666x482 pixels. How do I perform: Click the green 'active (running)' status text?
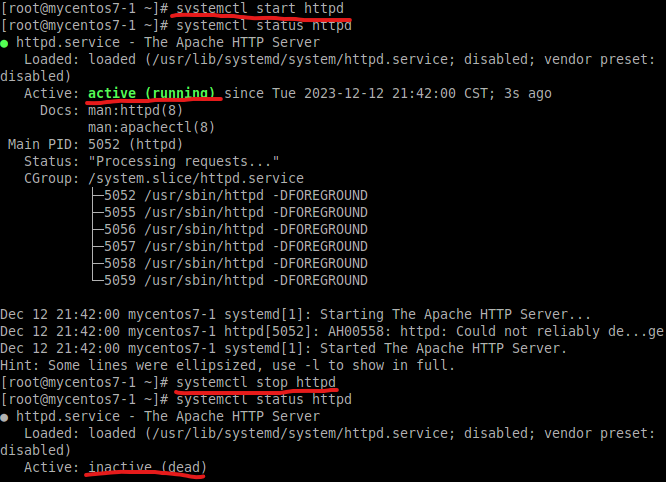click(151, 93)
